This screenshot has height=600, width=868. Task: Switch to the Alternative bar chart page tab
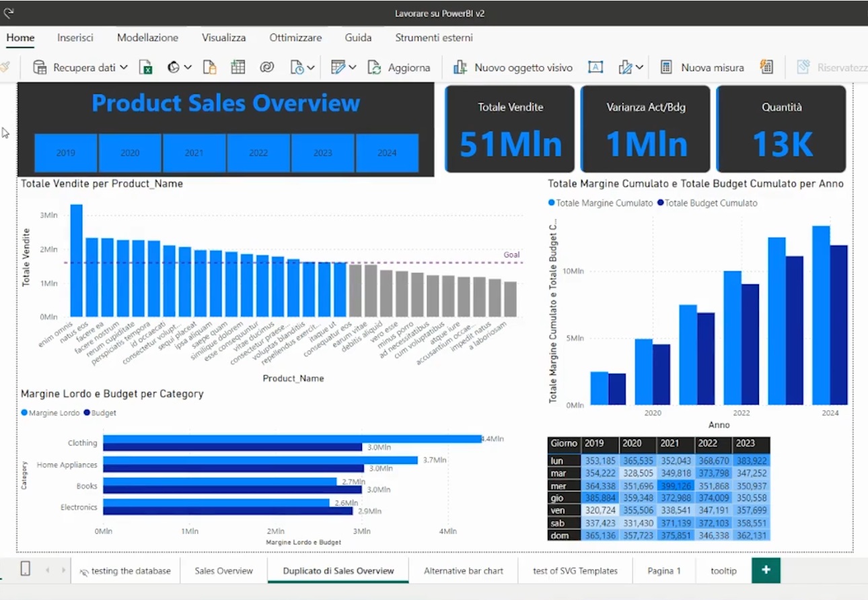pyautogui.click(x=464, y=570)
